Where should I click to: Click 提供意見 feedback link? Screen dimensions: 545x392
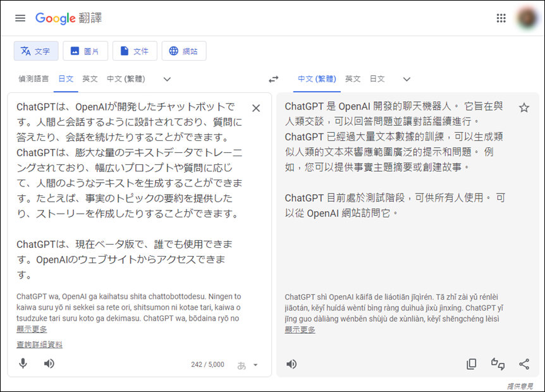pyautogui.click(x=520, y=386)
